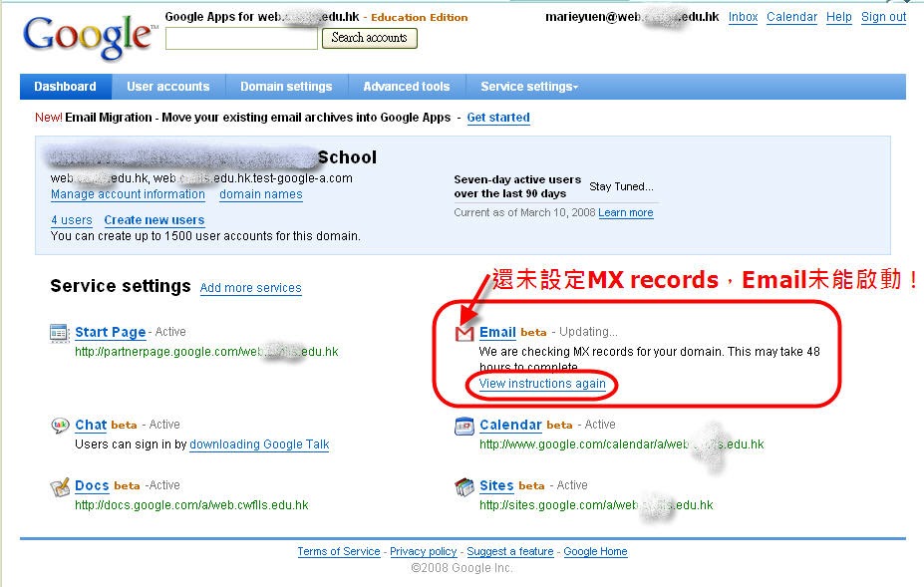Click the red Gmail Email icon

pyautogui.click(x=464, y=334)
